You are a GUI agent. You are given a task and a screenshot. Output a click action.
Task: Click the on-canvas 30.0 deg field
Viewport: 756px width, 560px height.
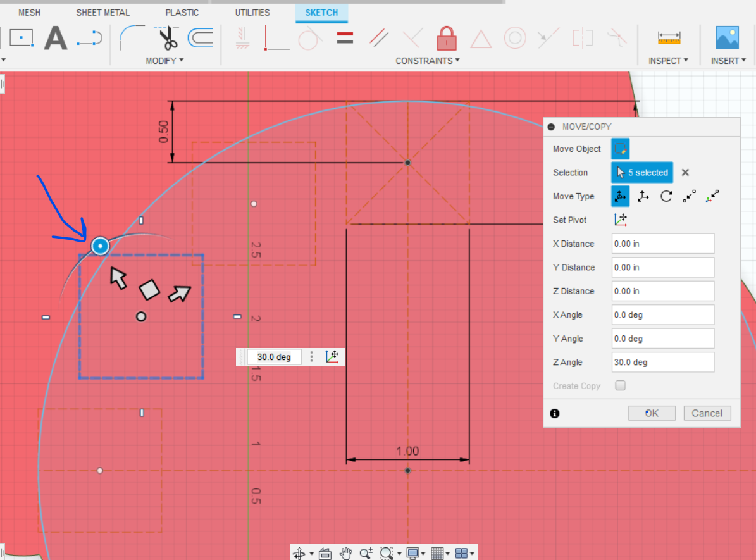pos(275,357)
